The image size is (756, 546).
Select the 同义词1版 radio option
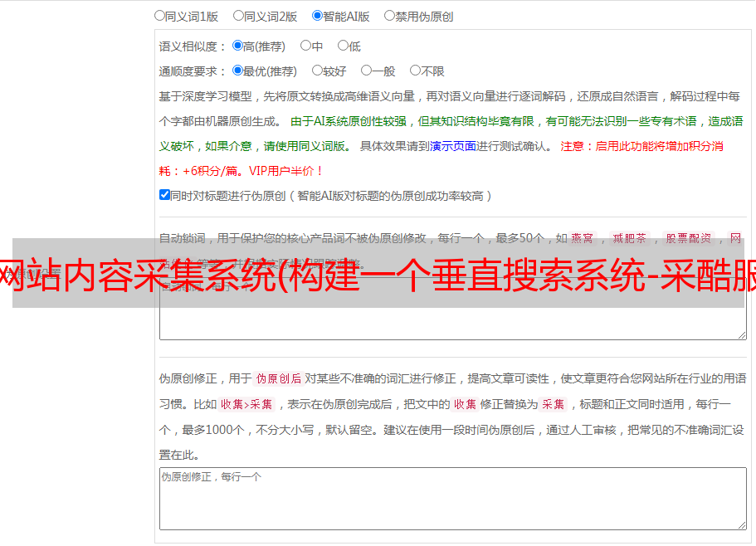[159, 16]
